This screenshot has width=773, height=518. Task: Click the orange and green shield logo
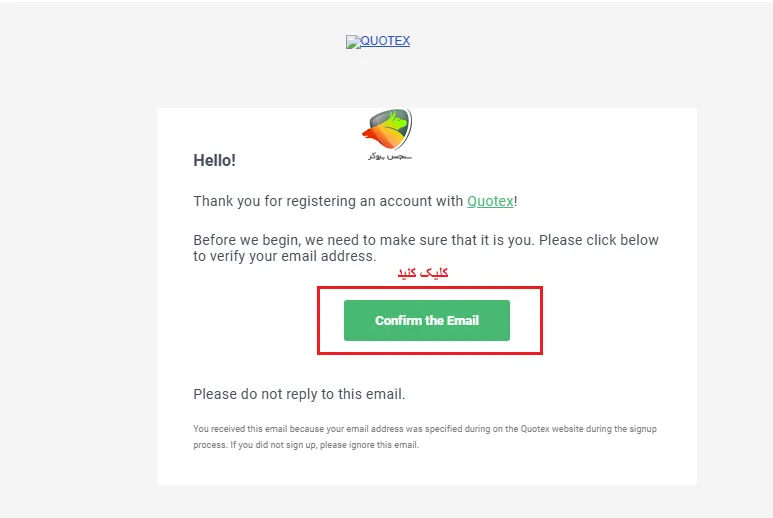386,130
